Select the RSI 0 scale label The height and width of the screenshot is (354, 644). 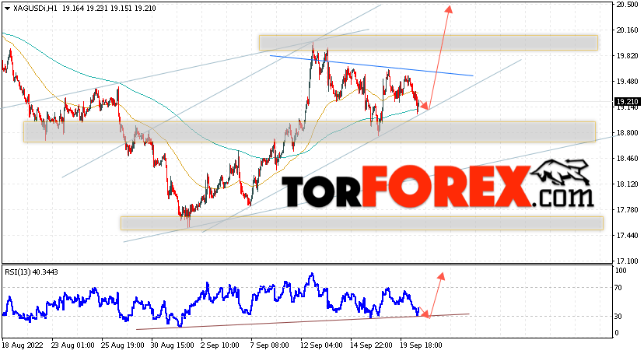click(x=617, y=333)
